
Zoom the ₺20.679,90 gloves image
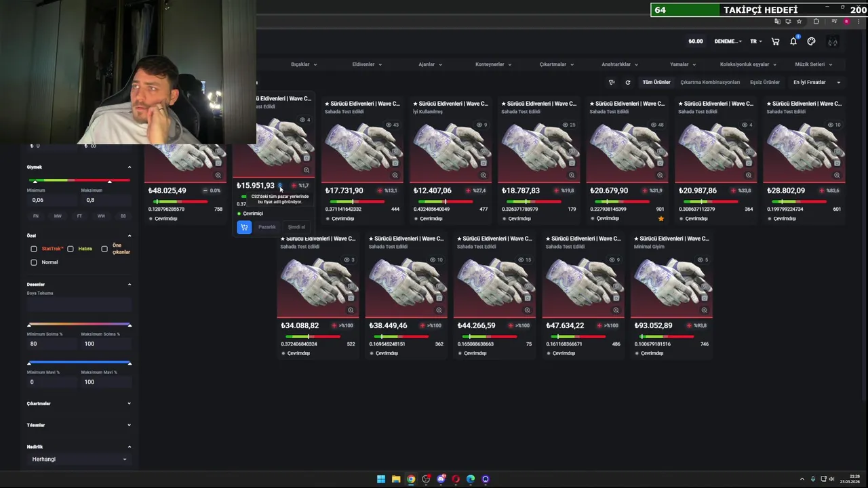(x=660, y=175)
